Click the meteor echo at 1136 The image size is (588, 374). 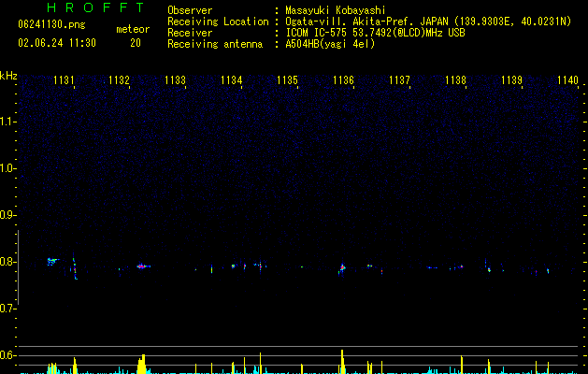click(x=342, y=267)
